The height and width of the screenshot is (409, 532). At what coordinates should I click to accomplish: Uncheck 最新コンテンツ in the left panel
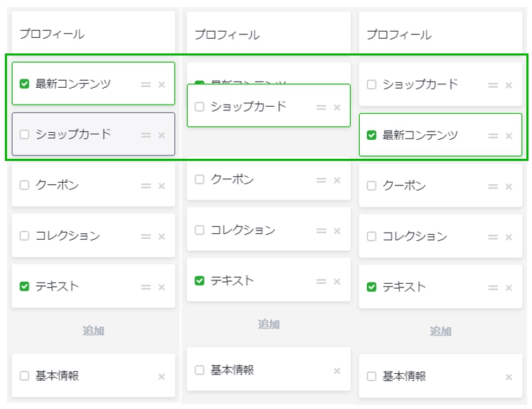(x=25, y=84)
